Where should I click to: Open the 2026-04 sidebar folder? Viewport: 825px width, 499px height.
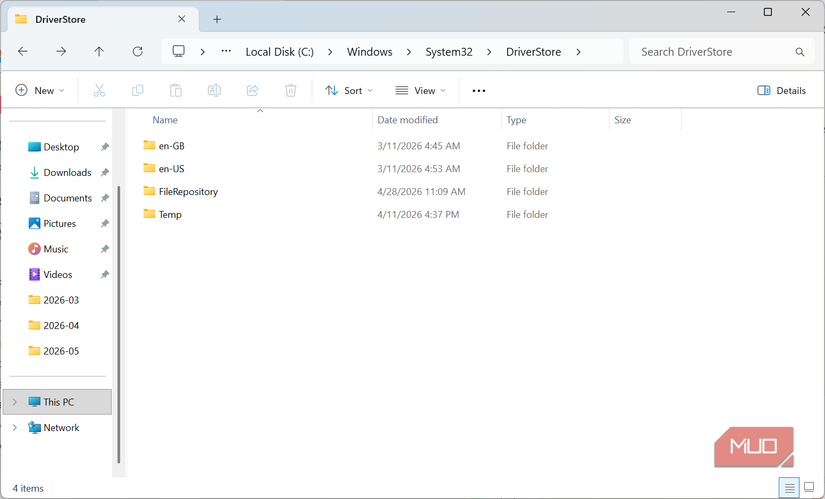61,326
